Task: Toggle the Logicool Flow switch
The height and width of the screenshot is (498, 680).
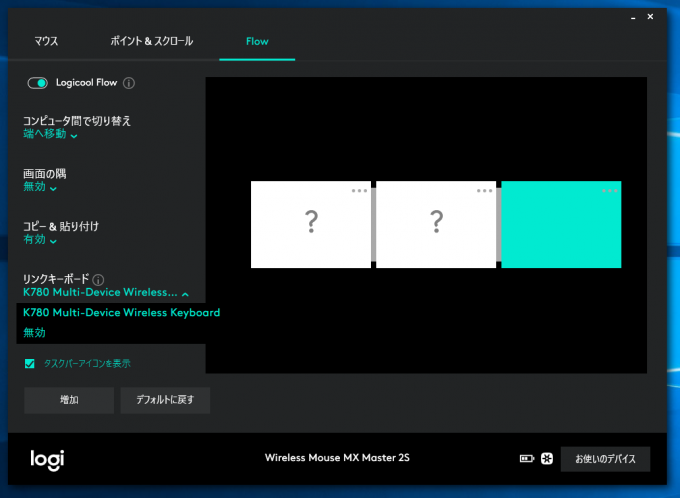Action: click(38, 83)
